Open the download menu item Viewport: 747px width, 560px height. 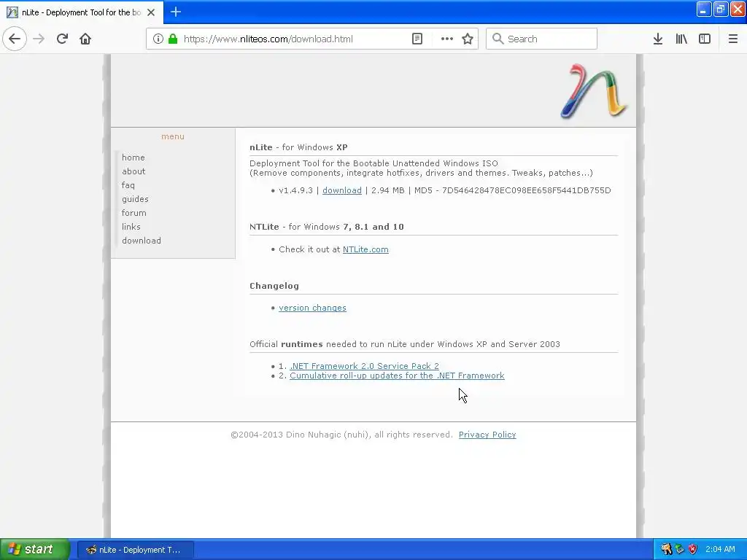click(142, 241)
